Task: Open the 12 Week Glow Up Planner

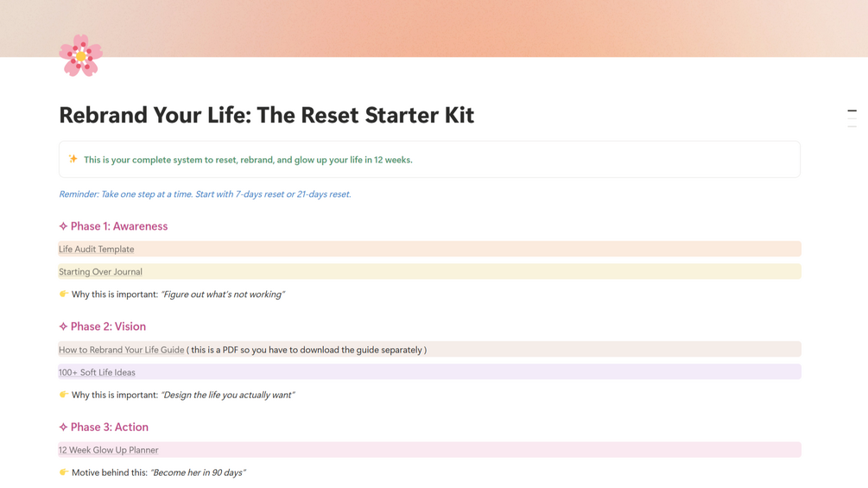Action: (x=109, y=450)
